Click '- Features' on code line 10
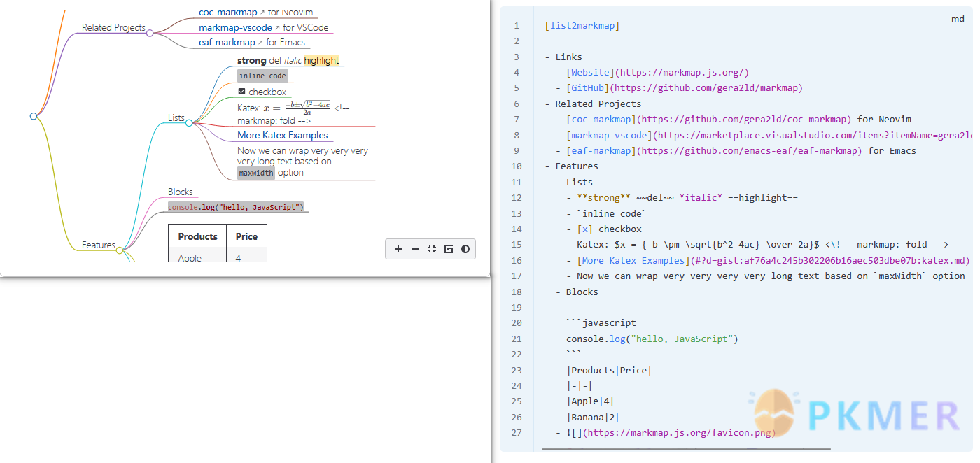Viewport: 980px width, 463px height. coord(571,166)
